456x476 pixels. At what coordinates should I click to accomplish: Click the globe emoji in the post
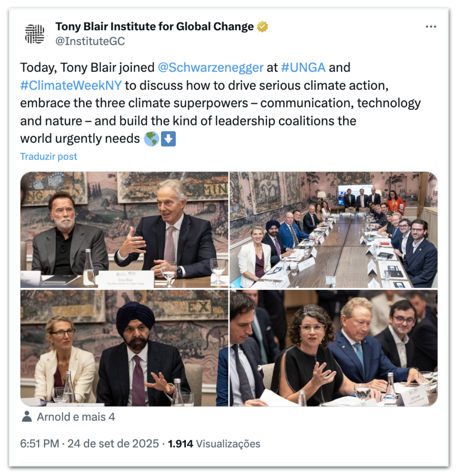[x=151, y=139]
